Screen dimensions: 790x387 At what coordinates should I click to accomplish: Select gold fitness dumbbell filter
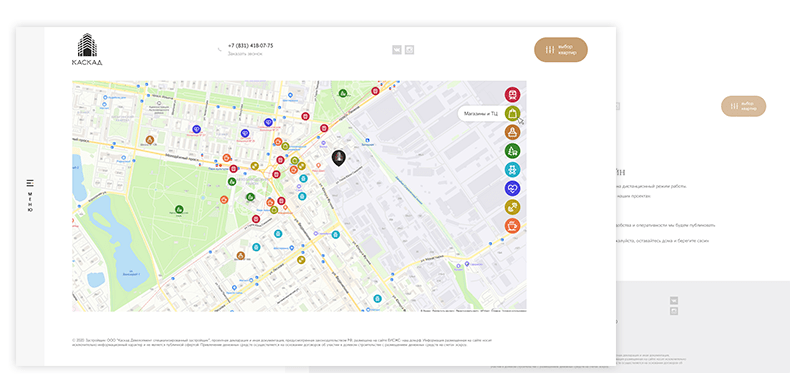pos(512,207)
